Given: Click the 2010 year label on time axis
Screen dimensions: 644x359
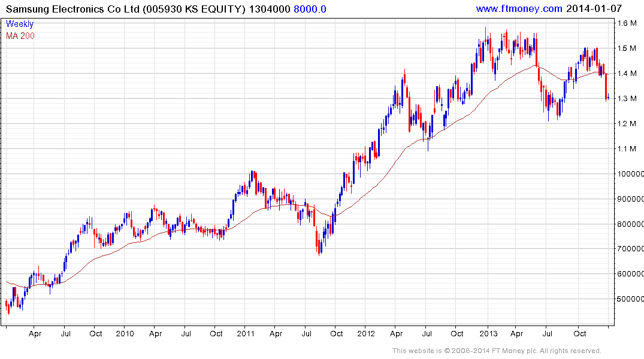Looking at the screenshot, I should (x=125, y=333).
